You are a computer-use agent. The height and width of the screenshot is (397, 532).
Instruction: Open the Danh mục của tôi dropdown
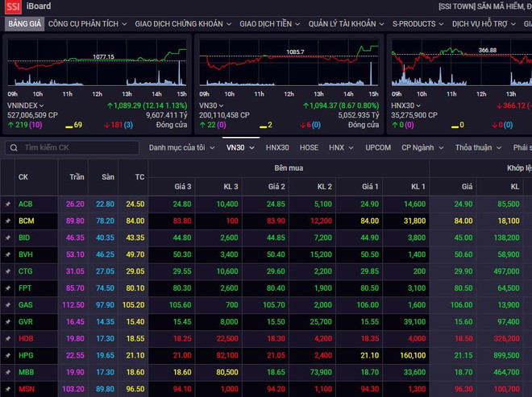(x=182, y=148)
